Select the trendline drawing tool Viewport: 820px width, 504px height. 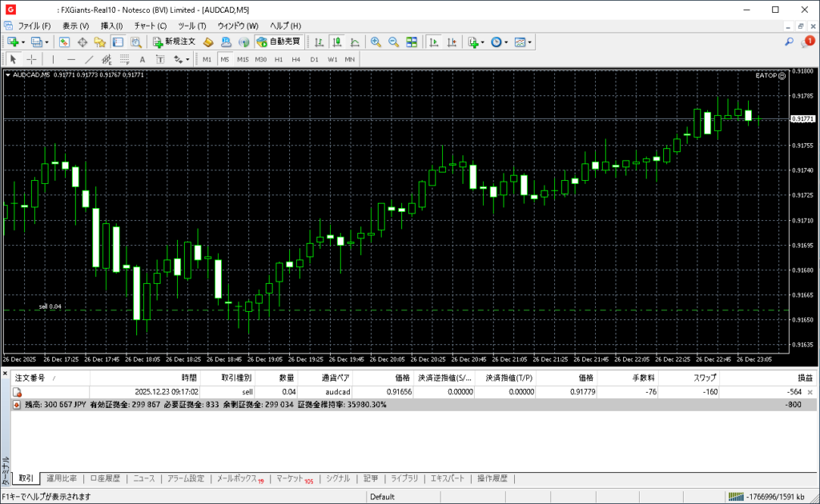click(89, 59)
